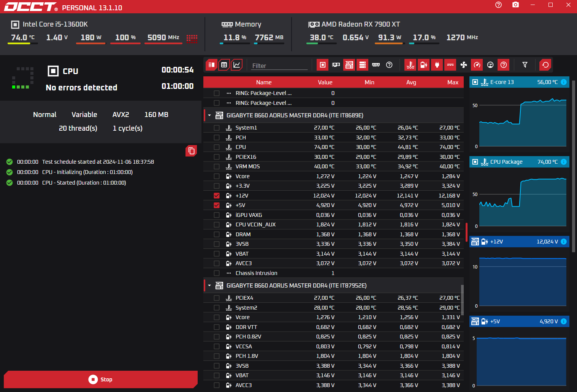
Task: Switch to the graph view layout
Action: click(x=237, y=65)
